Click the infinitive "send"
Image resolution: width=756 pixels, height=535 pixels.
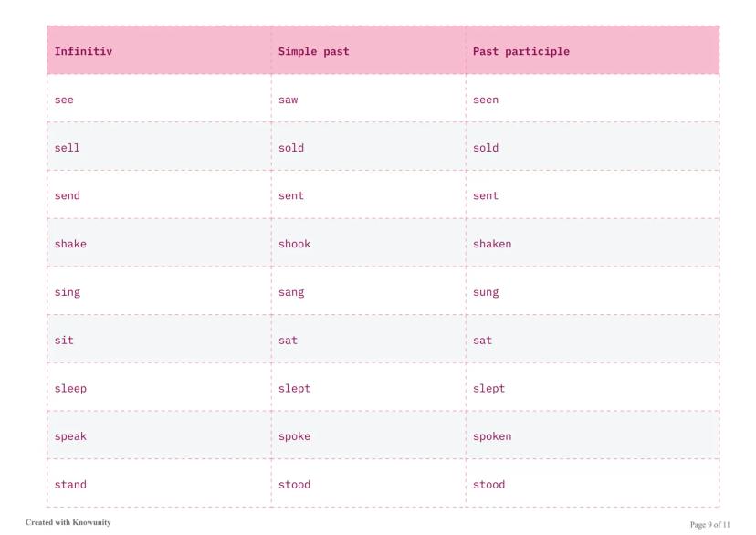pos(68,195)
